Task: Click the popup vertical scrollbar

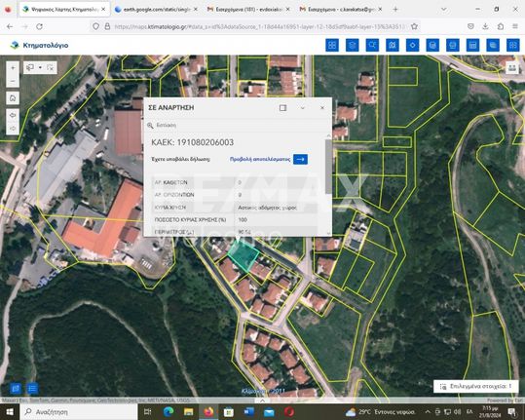Action: click(328, 167)
